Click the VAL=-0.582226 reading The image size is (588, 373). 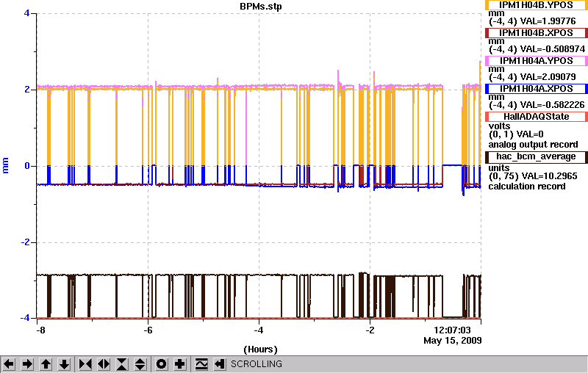[552, 105]
